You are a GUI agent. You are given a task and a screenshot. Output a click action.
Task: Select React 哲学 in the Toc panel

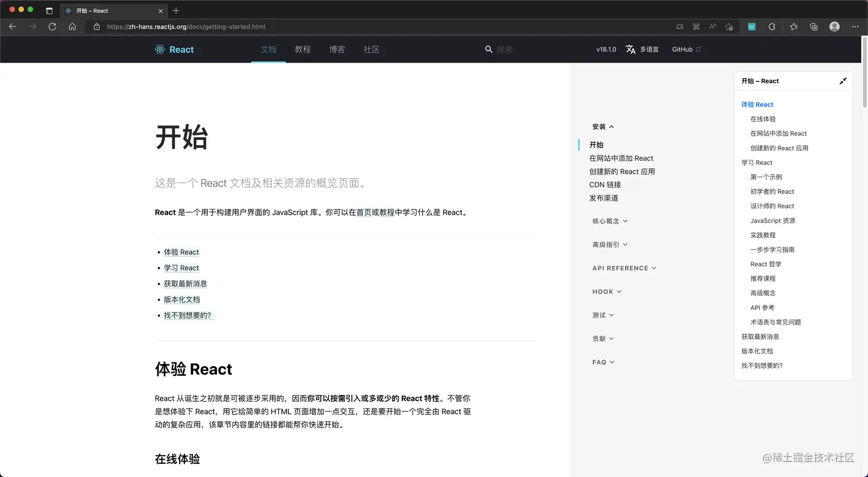766,264
